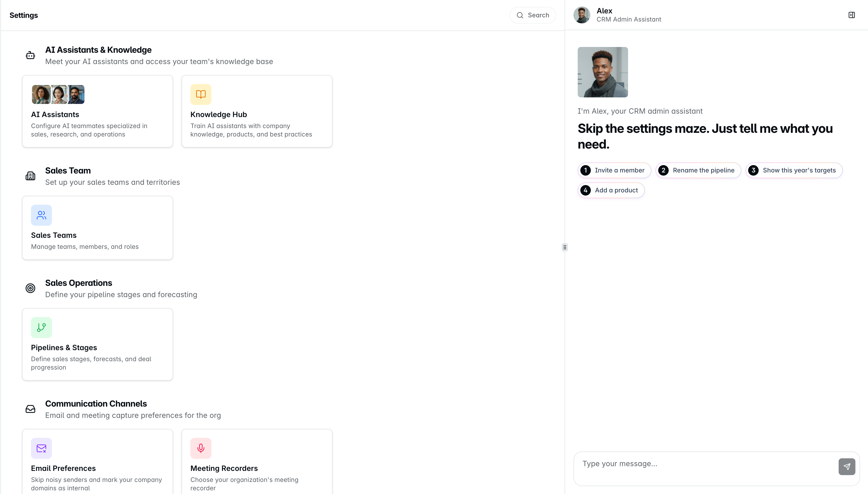
Task: Click the robot icon beside AI Assistants & Knowledge
Action: click(30, 55)
